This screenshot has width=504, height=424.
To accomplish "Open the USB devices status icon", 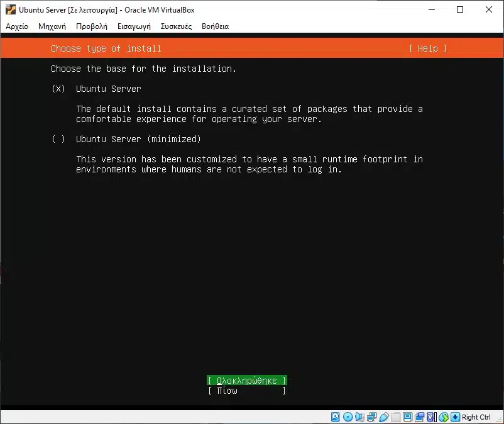I will click(x=384, y=417).
